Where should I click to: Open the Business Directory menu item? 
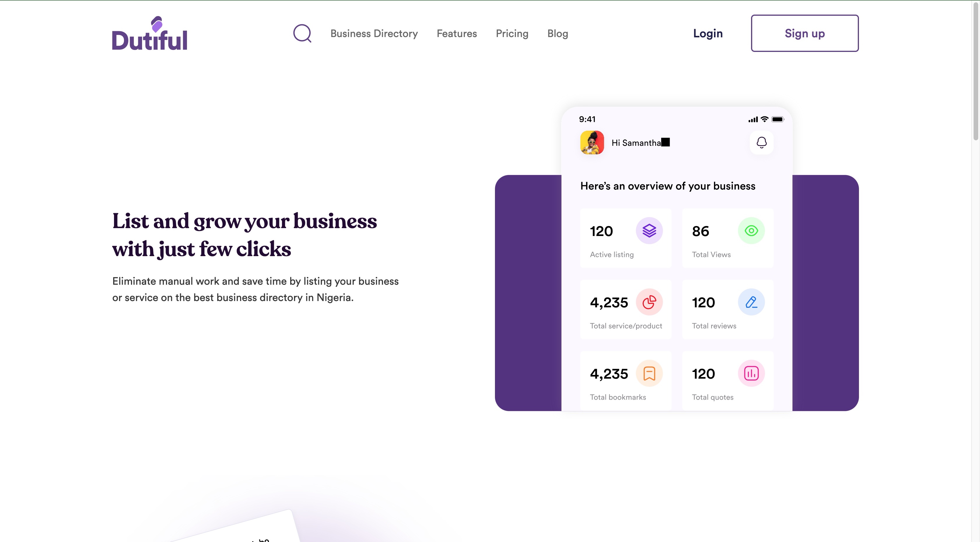pos(374,34)
